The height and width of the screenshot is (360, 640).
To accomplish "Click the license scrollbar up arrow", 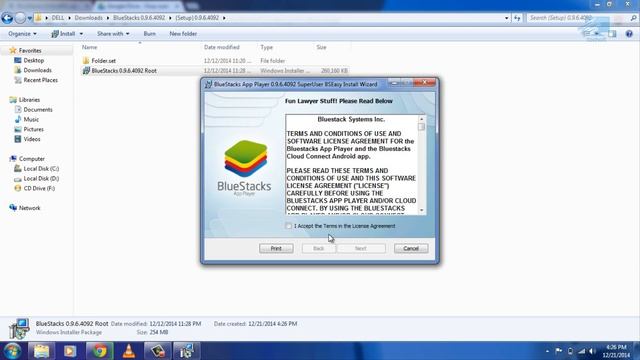I will (x=421, y=119).
